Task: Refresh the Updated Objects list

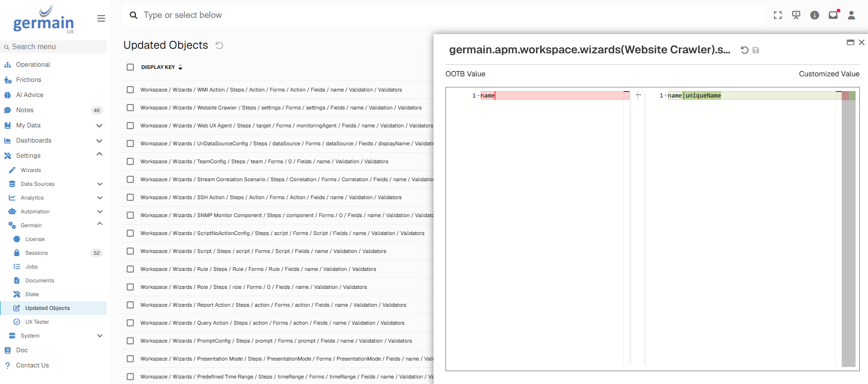Action: [220, 46]
